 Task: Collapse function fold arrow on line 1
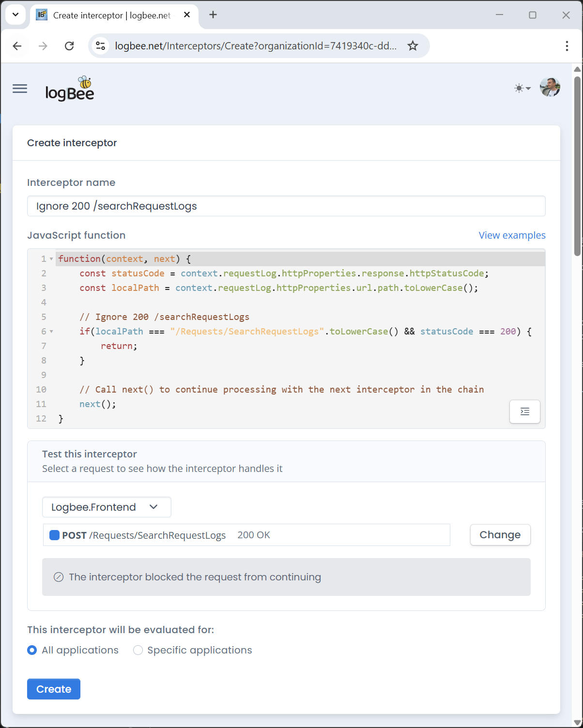click(51, 259)
